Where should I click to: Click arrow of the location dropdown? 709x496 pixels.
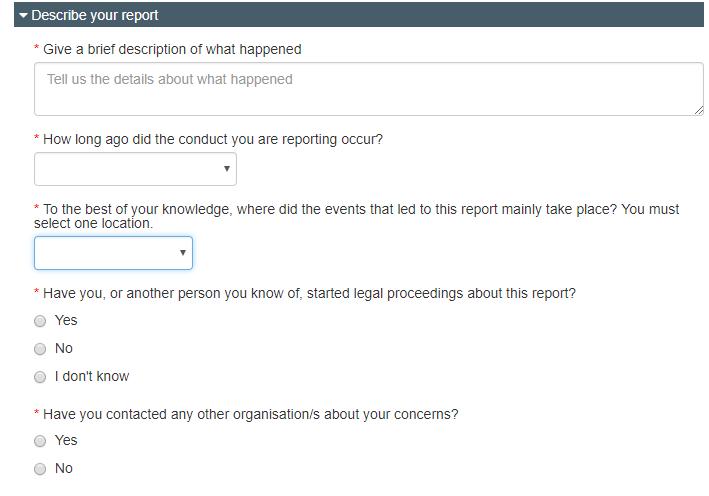click(x=183, y=252)
